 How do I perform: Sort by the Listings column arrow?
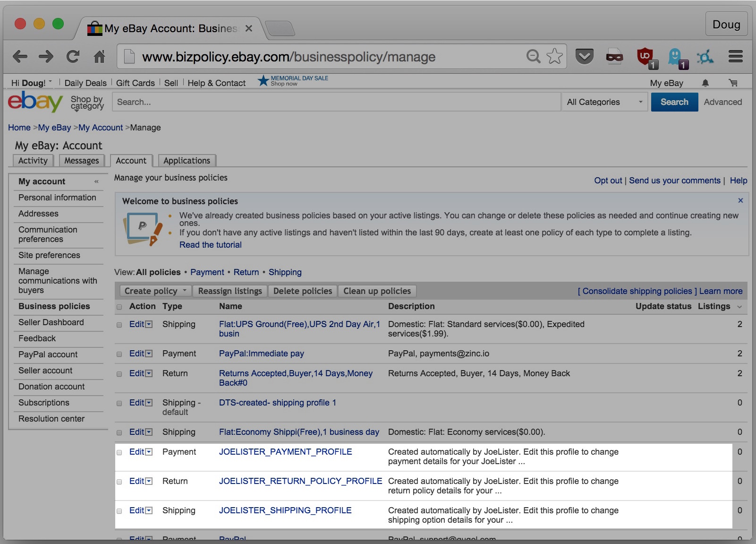[739, 307]
